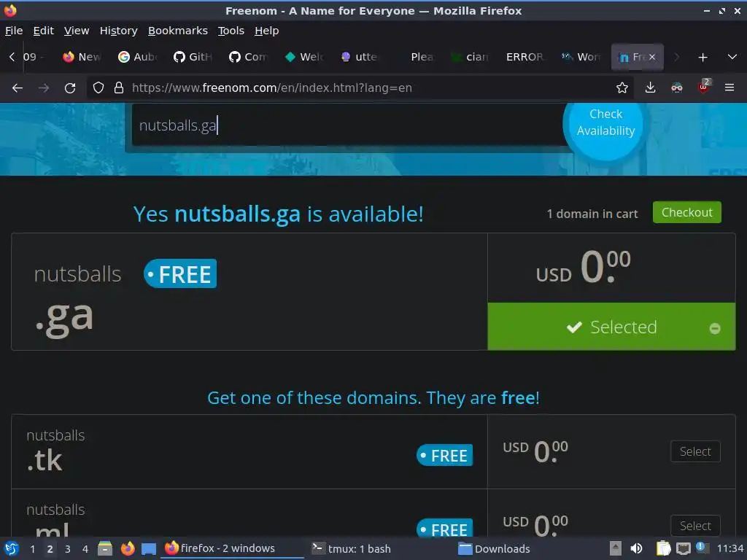747x560 pixels.
Task: Select the nutsballs.ml domain
Action: [x=695, y=526]
